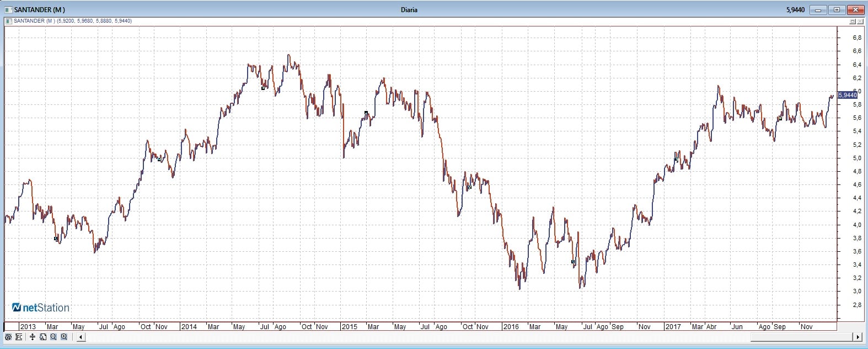Click the Jun month label on the time axis
This screenshot has height=349, width=868.
(x=737, y=326)
